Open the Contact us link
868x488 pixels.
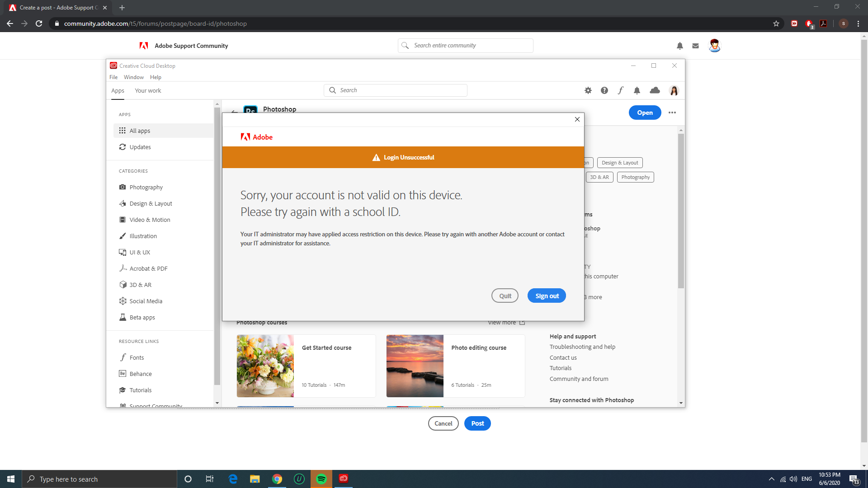563,357
